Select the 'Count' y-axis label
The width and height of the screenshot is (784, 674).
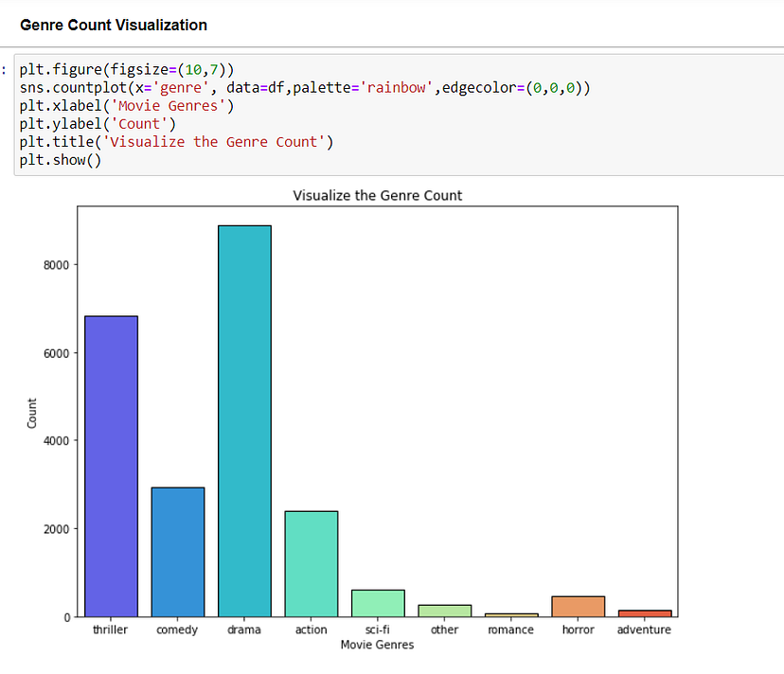coord(34,412)
